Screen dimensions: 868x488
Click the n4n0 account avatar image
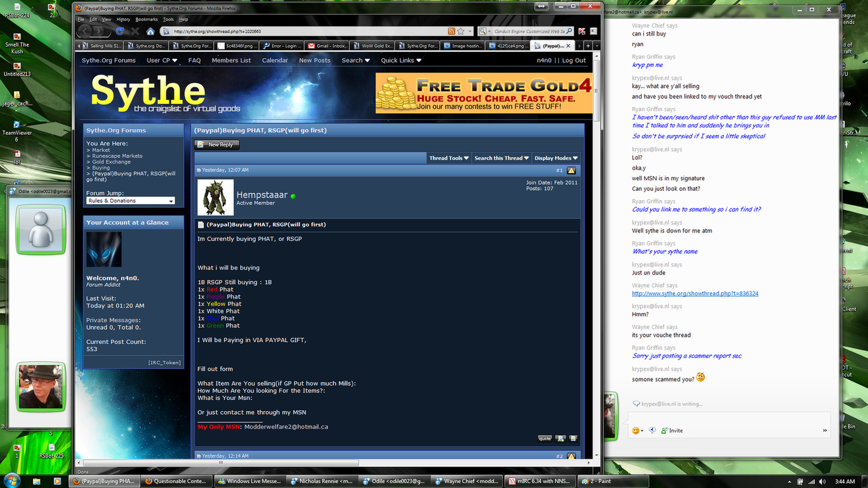tap(104, 249)
